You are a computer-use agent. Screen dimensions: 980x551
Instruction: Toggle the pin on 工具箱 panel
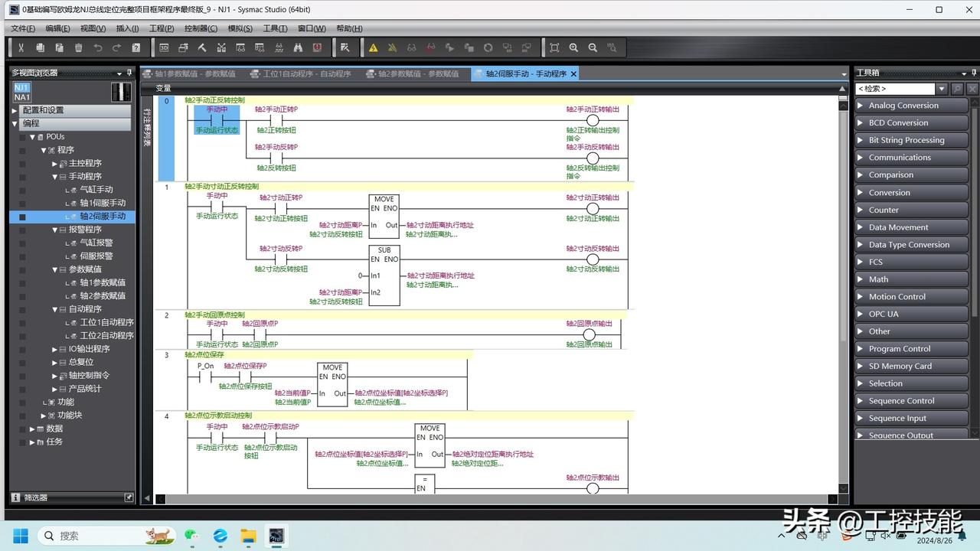coord(972,73)
